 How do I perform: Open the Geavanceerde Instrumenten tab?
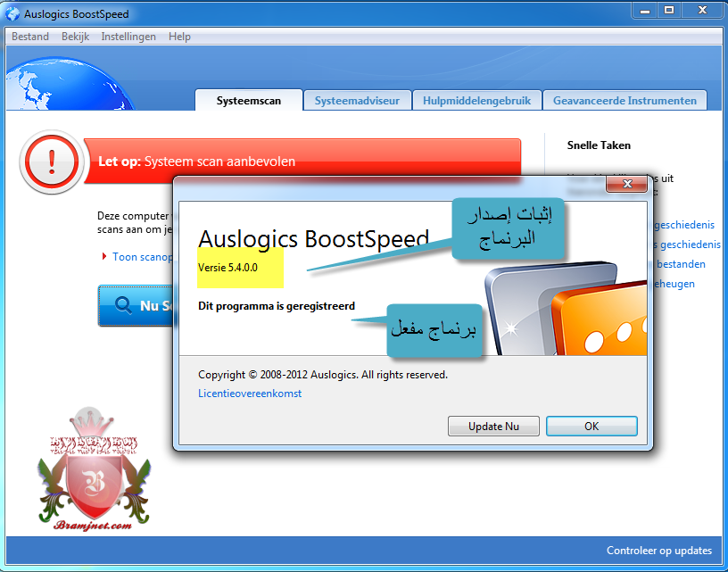(x=625, y=100)
